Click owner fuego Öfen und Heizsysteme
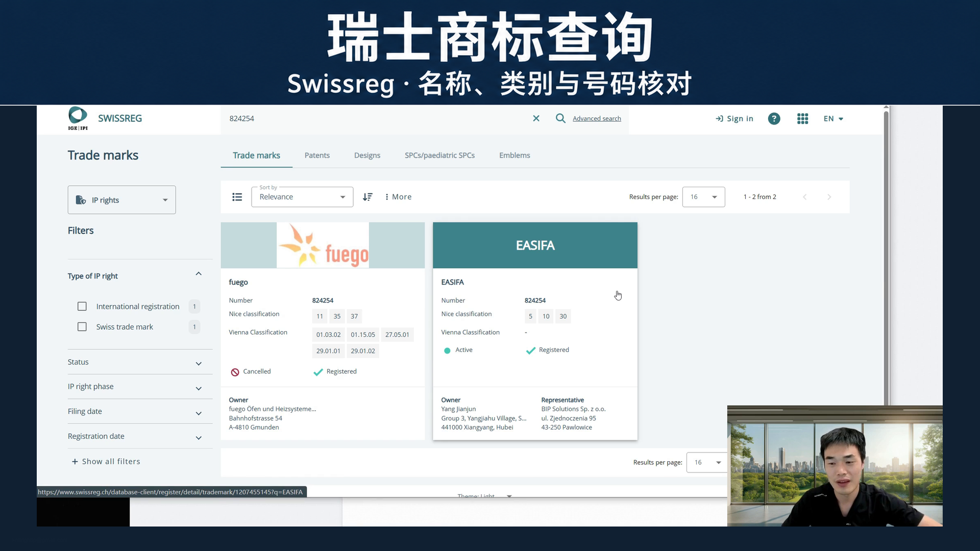Screen dimensions: 980x551 pyautogui.click(x=272, y=409)
